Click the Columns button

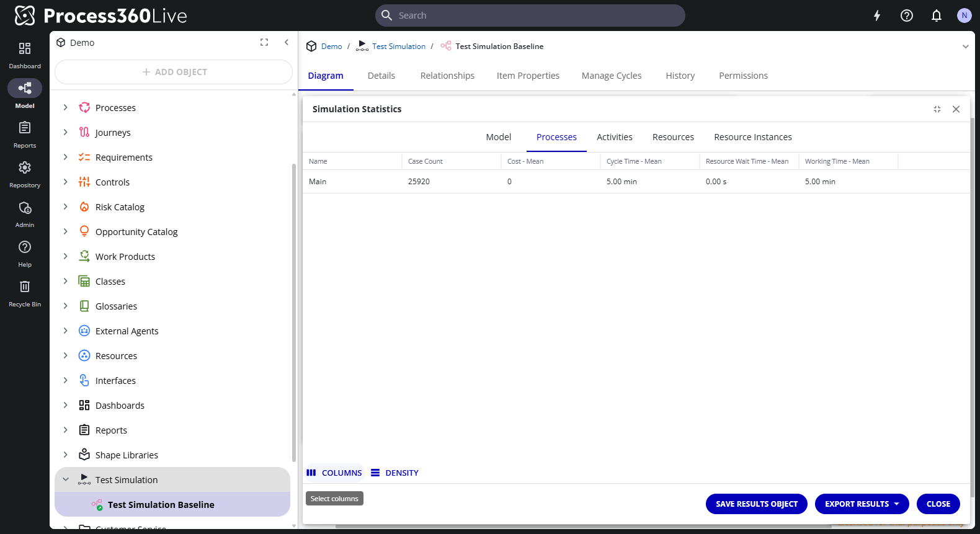334,473
